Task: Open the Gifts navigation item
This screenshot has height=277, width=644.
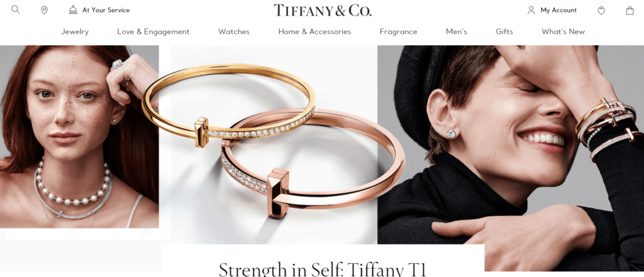Action: [x=504, y=31]
